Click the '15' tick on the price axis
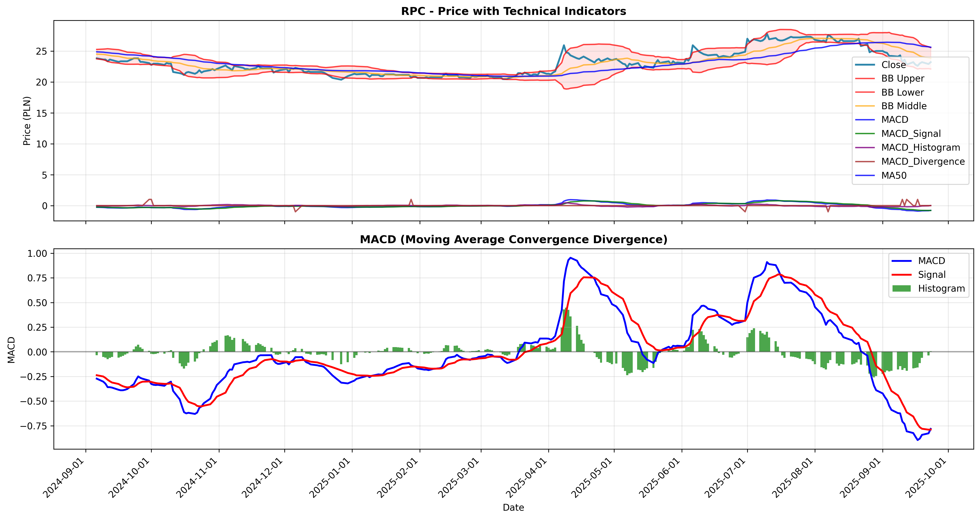Screen dimensions: 980x519 pos(42,113)
